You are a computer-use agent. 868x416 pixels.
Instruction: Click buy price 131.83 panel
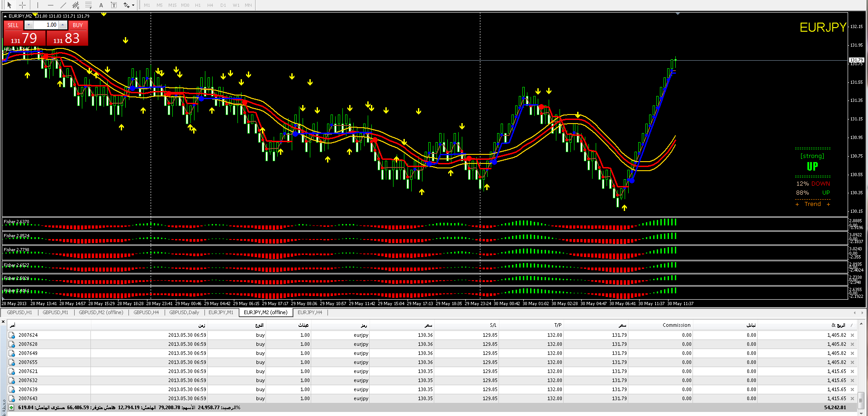coord(67,38)
